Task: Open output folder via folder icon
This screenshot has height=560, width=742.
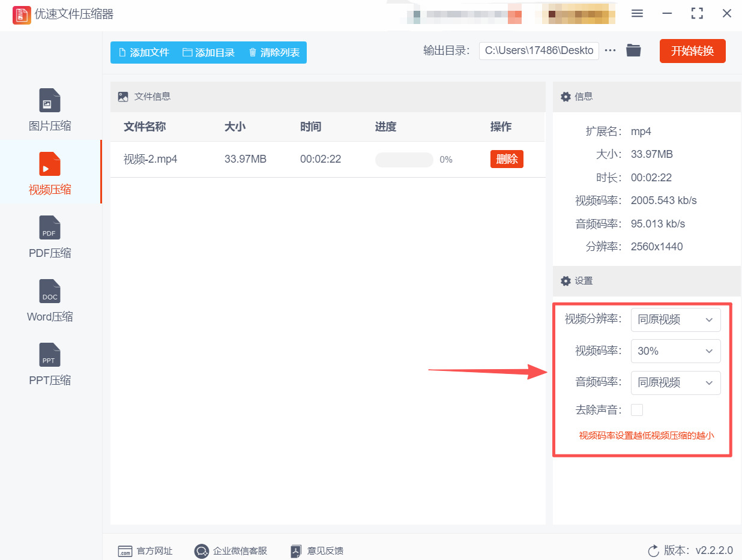Action: pyautogui.click(x=633, y=50)
